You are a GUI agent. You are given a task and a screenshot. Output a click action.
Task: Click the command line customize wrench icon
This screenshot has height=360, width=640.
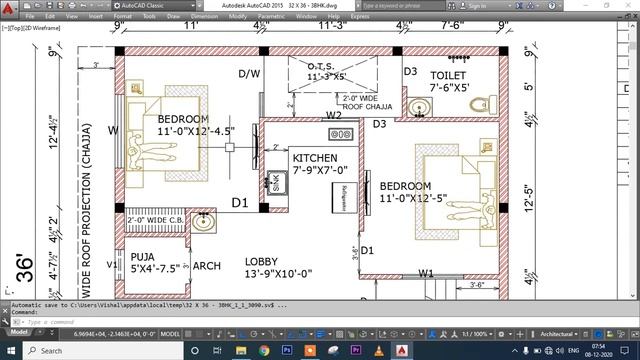[5, 322]
